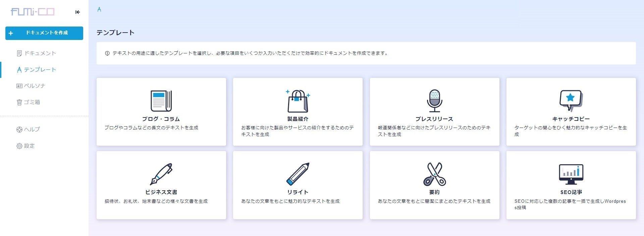This screenshot has height=236, width=644.
Task: Select the ビジネス文書 template title
Action: (x=161, y=192)
